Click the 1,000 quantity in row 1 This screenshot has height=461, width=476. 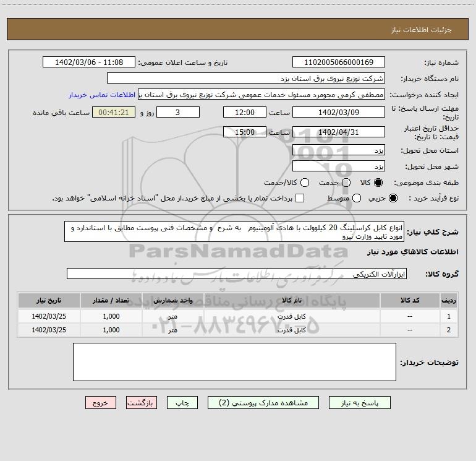[x=111, y=316]
